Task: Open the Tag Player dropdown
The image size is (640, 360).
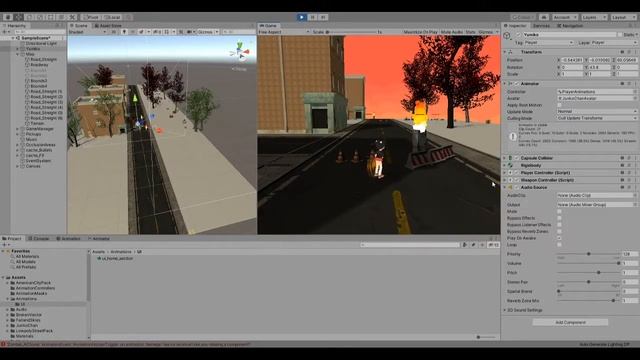Action: [x=549, y=42]
